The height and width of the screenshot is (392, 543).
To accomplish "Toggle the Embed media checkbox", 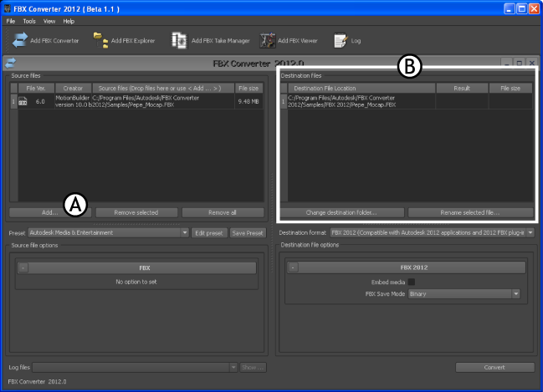I will pyautogui.click(x=412, y=282).
